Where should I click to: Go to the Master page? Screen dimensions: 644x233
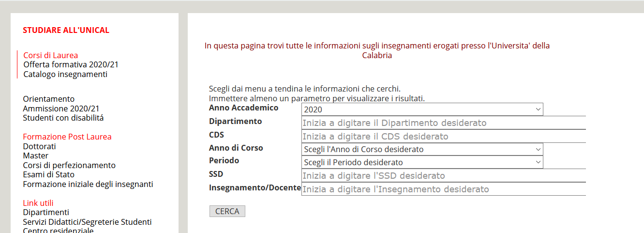click(36, 155)
